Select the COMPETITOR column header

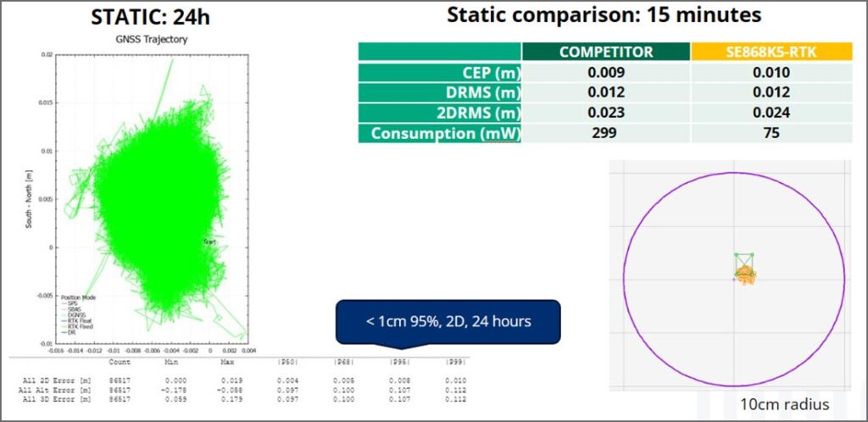point(605,52)
